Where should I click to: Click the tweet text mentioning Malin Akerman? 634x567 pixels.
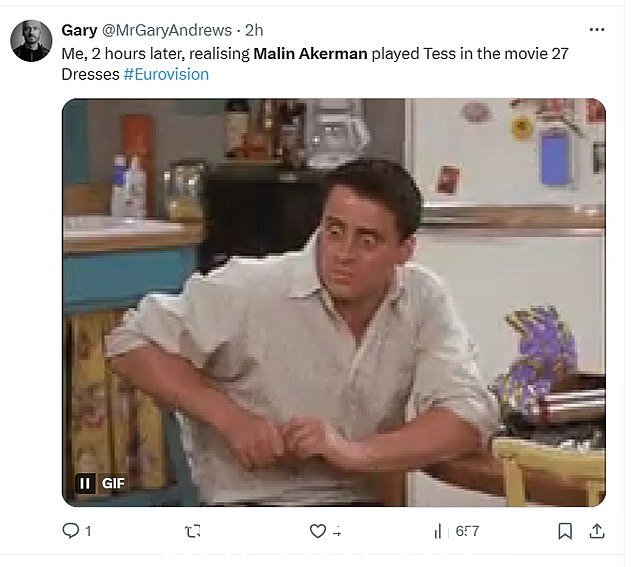pos(310,54)
